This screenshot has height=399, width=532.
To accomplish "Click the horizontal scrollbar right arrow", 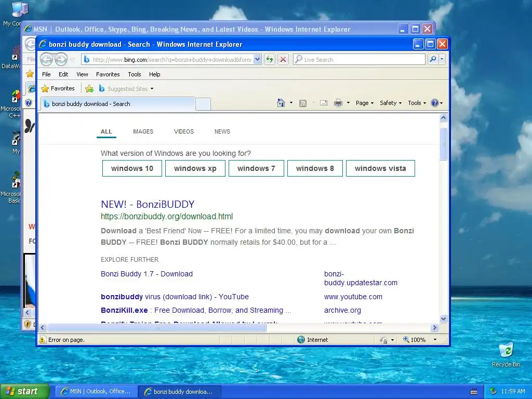I will [x=435, y=327].
